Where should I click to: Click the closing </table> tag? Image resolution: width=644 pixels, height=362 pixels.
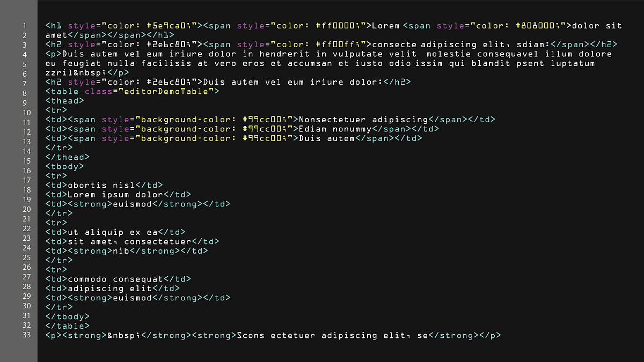[68, 326]
